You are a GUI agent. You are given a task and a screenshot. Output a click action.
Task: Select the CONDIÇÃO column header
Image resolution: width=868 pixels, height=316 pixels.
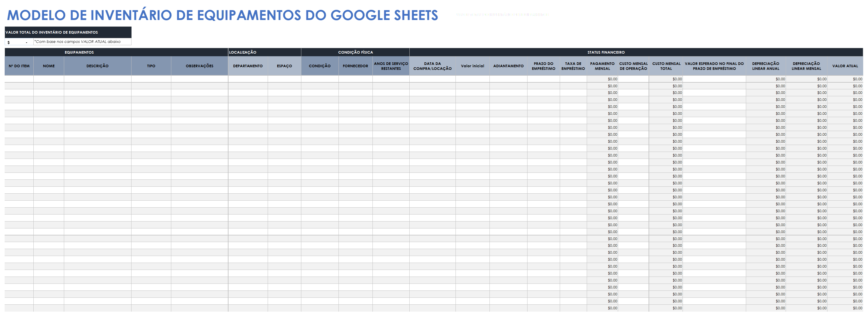[320, 66]
